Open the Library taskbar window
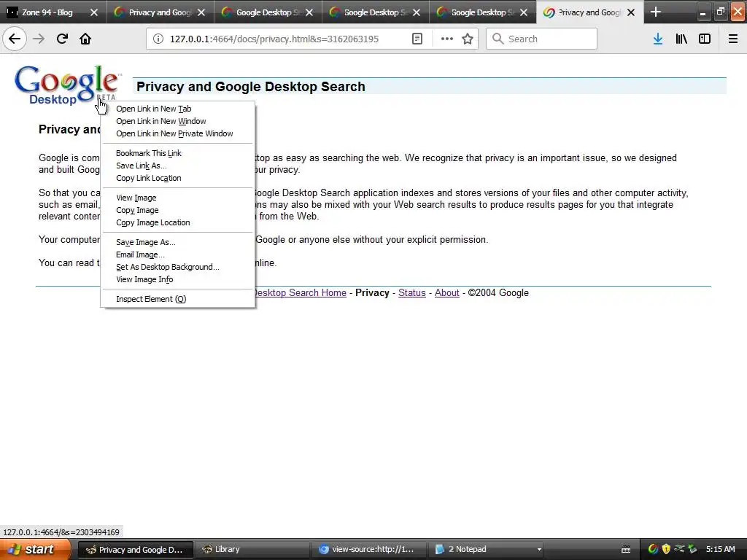The width and height of the screenshot is (747, 560). [x=252, y=549]
